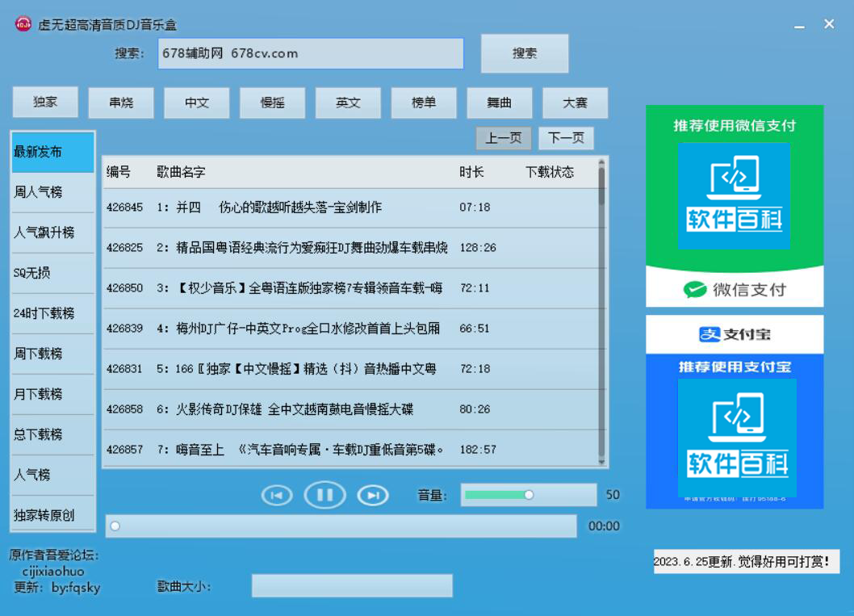Image resolution: width=854 pixels, height=616 pixels.
Task: Click the 微信支付 logo label
Action: [x=735, y=290]
